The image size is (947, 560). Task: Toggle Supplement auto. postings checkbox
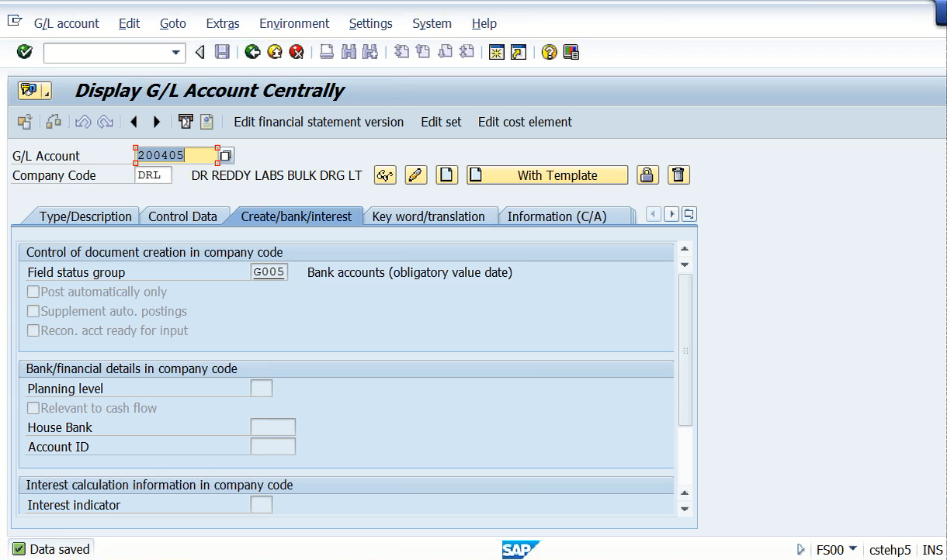[33, 312]
